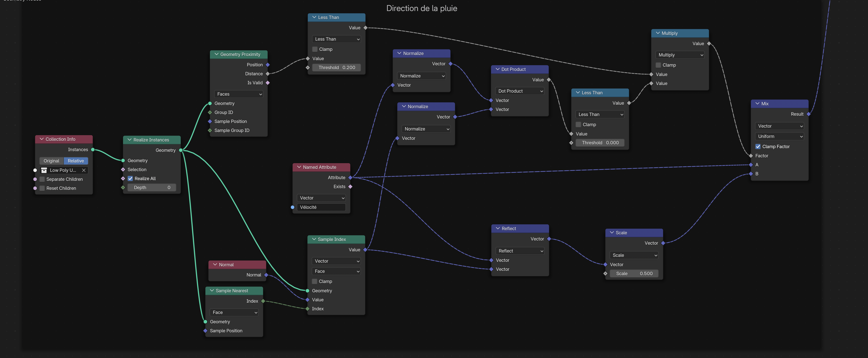Open the Uniform factor mode dropdown

click(779, 136)
